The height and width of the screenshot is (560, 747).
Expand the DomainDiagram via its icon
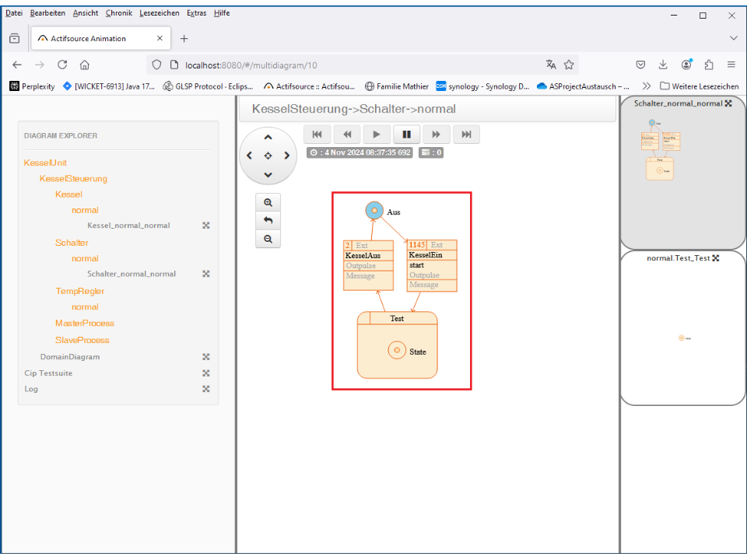click(206, 357)
